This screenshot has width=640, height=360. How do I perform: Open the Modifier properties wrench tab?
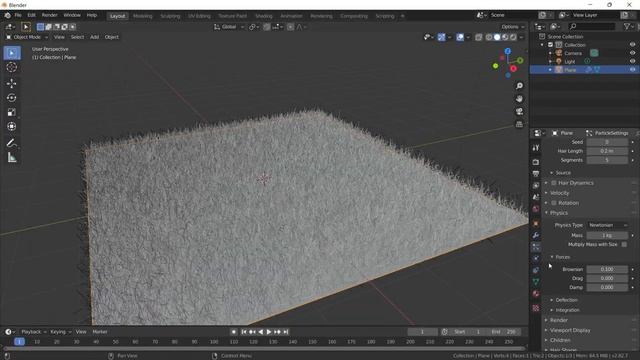(x=536, y=235)
